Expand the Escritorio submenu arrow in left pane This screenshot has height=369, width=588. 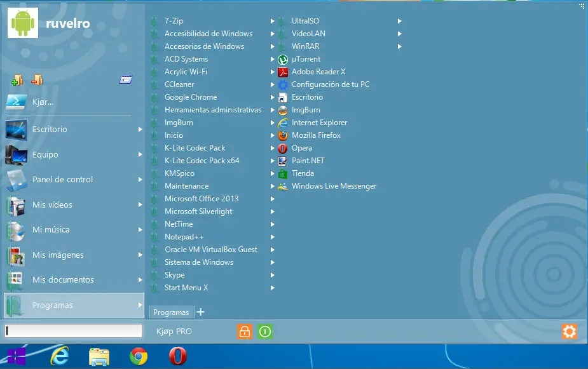(140, 130)
